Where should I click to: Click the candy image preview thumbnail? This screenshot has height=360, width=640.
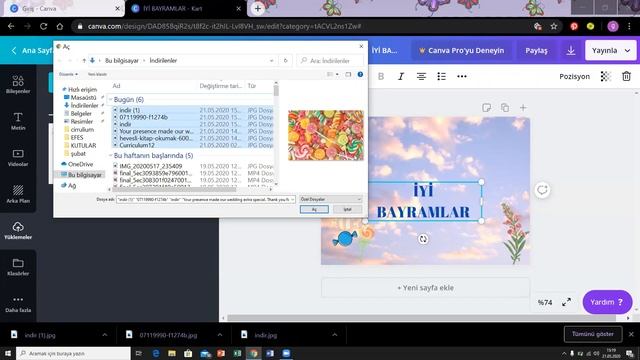[x=326, y=135]
